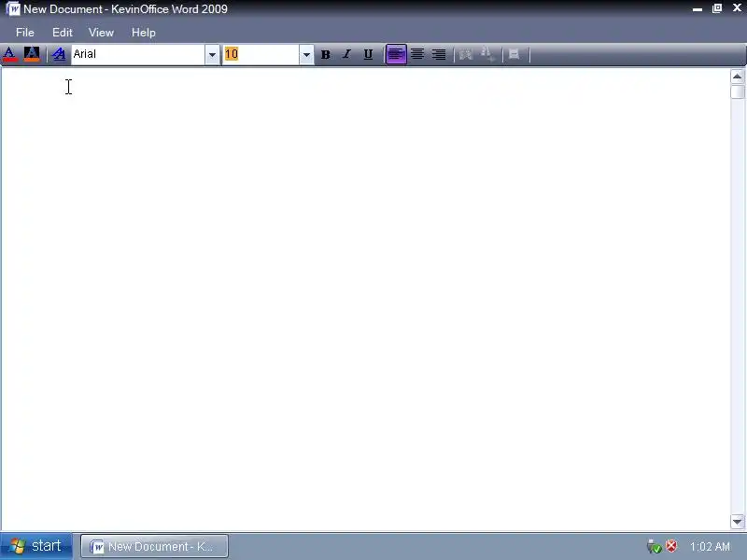Click the font size field showing 10
The image size is (747, 560).
pos(261,54)
